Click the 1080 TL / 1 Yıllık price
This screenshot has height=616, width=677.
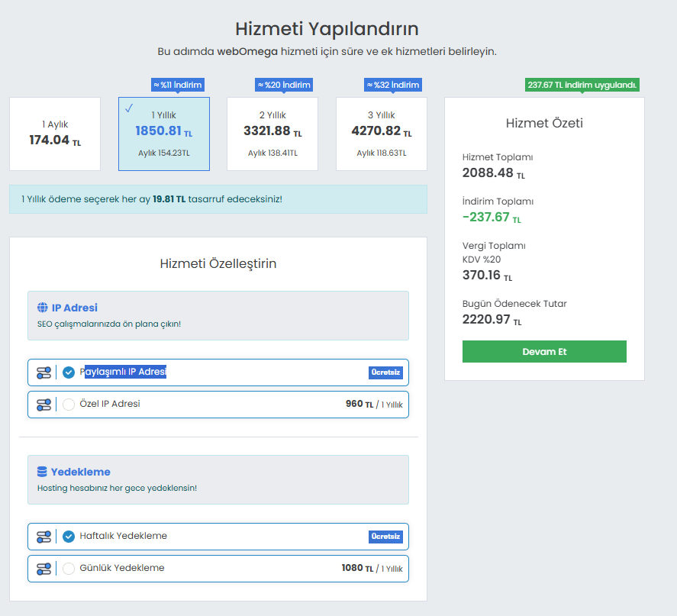click(x=372, y=568)
